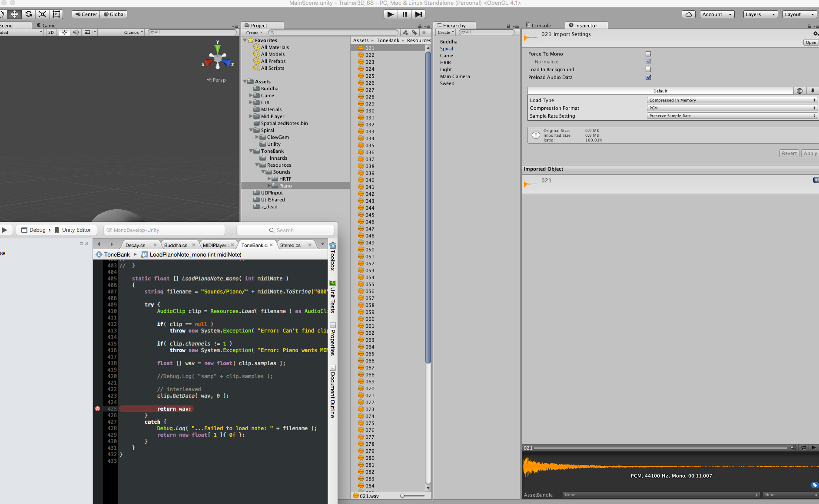Screen dimensions: 819x504
Task: Toggle loop in audio preview
Action: tap(804, 448)
